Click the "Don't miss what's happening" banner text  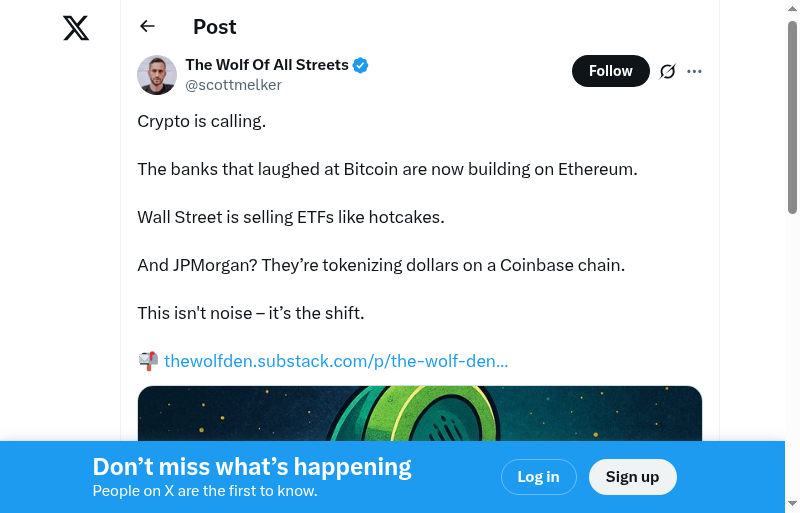coord(252,467)
